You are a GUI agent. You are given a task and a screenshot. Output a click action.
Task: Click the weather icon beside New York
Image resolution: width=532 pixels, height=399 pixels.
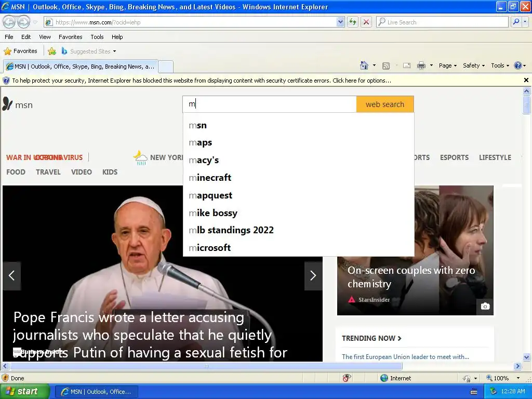[140, 158]
